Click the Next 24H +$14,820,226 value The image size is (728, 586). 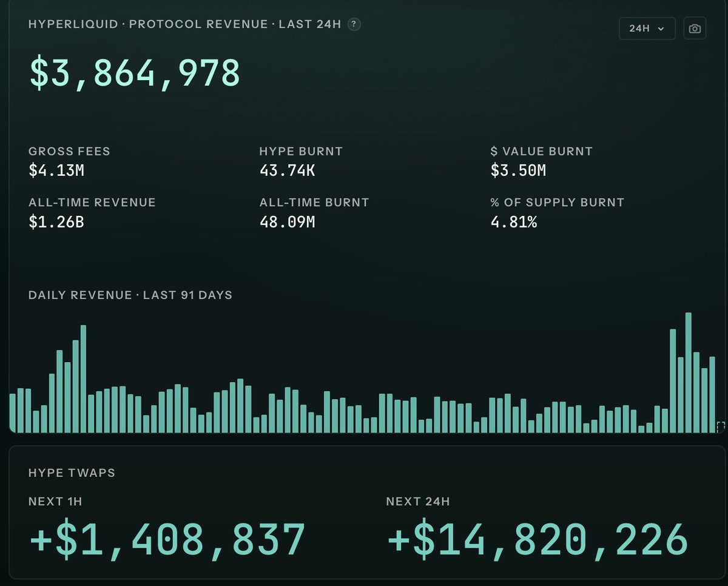pos(538,539)
